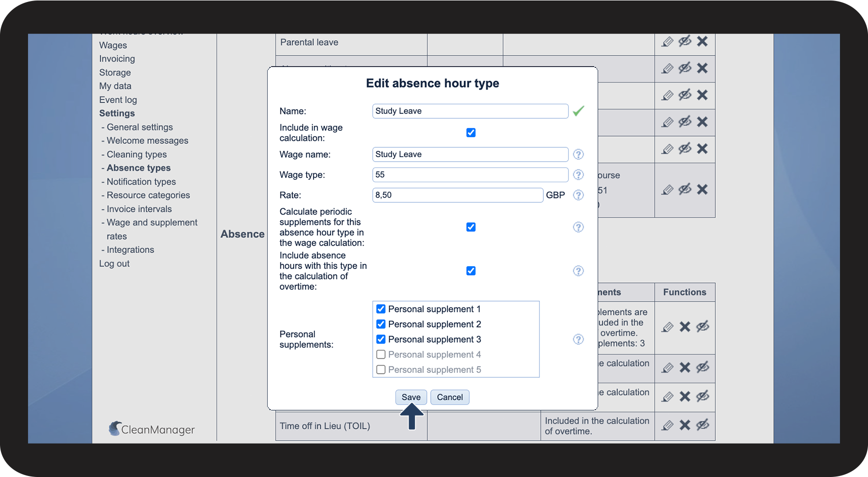Click the Functions column header
This screenshot has width=868, height=477.
[685, 292]
